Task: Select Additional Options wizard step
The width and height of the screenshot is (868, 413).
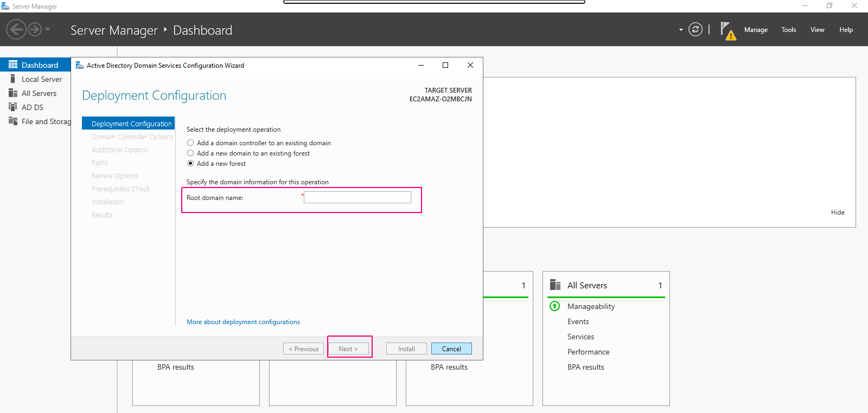Action: (x=120, y=150)
